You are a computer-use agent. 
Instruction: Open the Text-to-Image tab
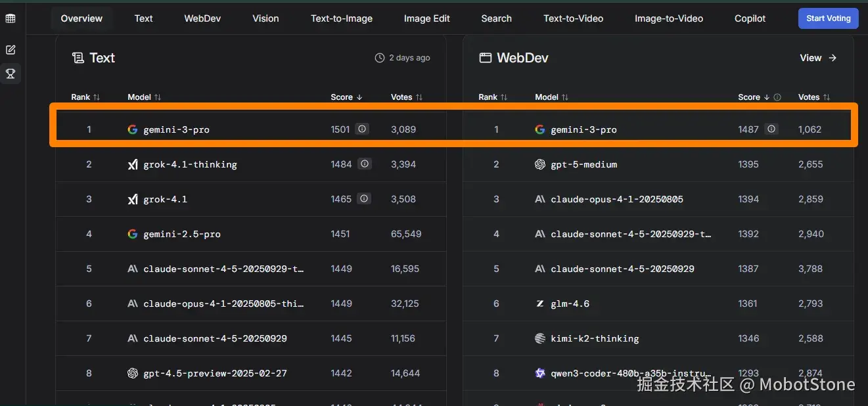[x=342, y=18]
